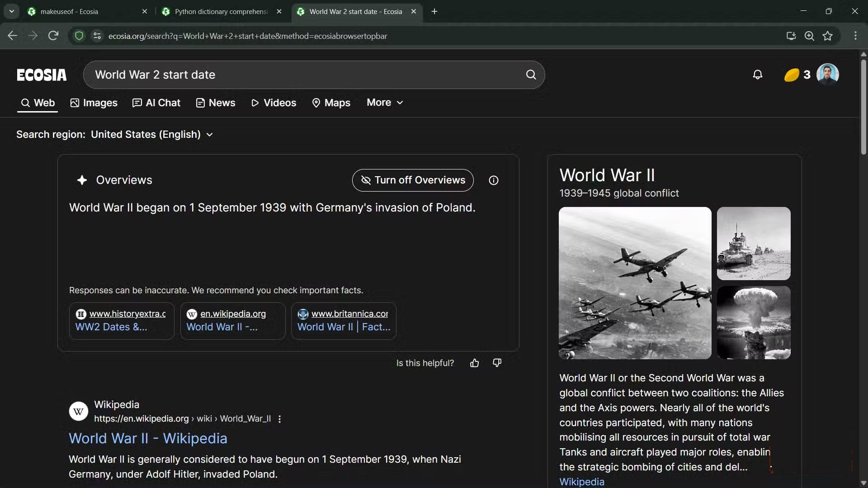Open the tab search dropdown arrow
Viewport: 868px width, 488px height.
12,11
